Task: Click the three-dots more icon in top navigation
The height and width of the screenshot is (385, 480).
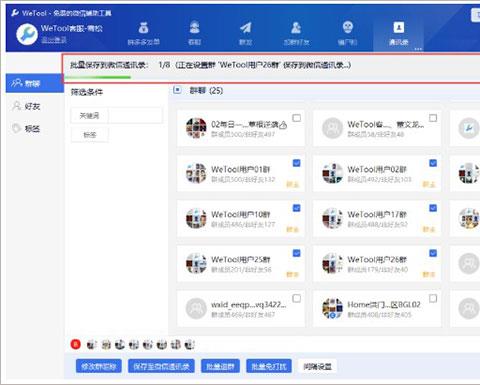Action: 418,49
